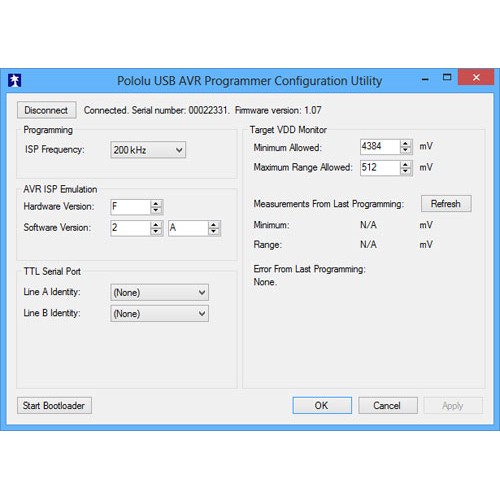
Task: Decrease Minimum Allowed voltage with down arrow
Action: tap(405, 150)
